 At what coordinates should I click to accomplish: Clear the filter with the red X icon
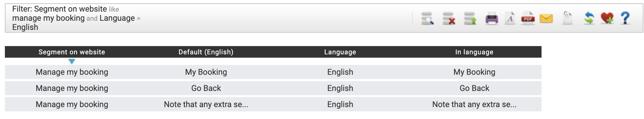click(x=449, y=18)
